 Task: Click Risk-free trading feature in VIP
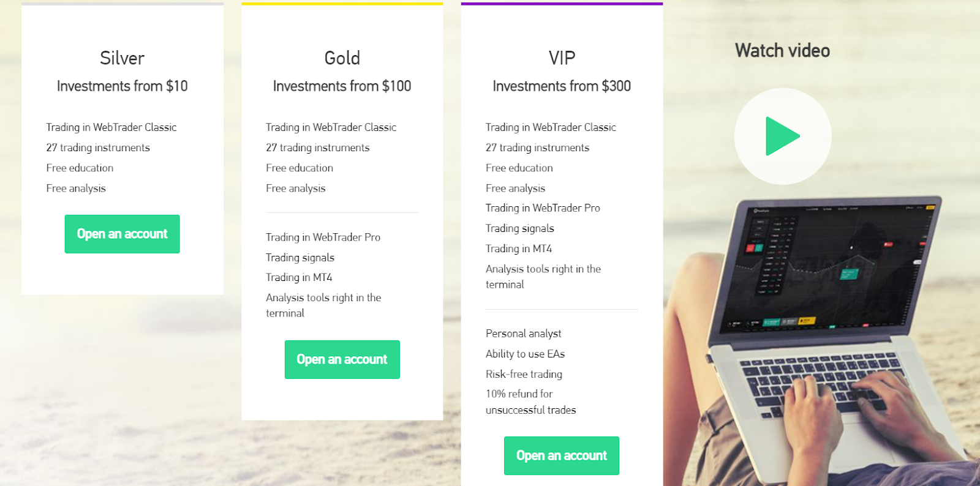coord(524,374)
